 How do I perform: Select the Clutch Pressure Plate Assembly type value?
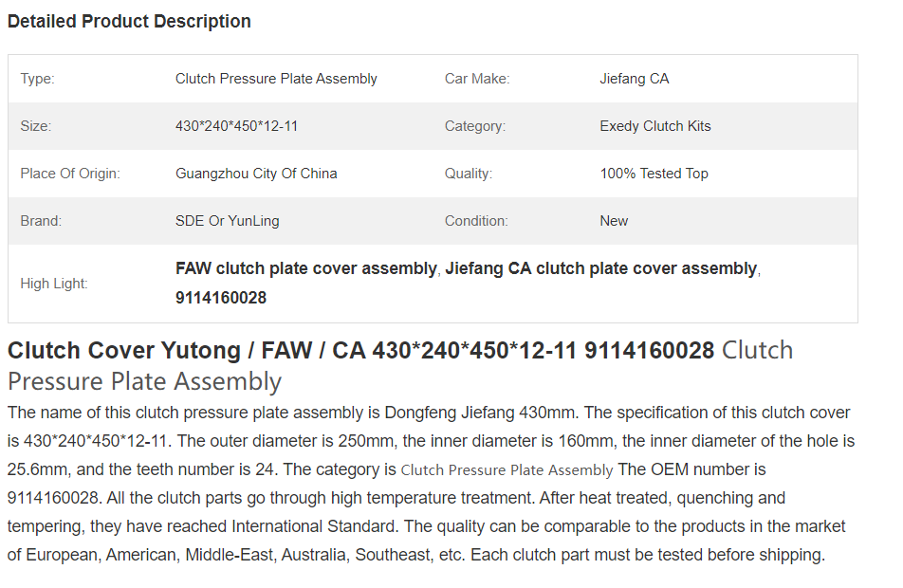point(276,79)
